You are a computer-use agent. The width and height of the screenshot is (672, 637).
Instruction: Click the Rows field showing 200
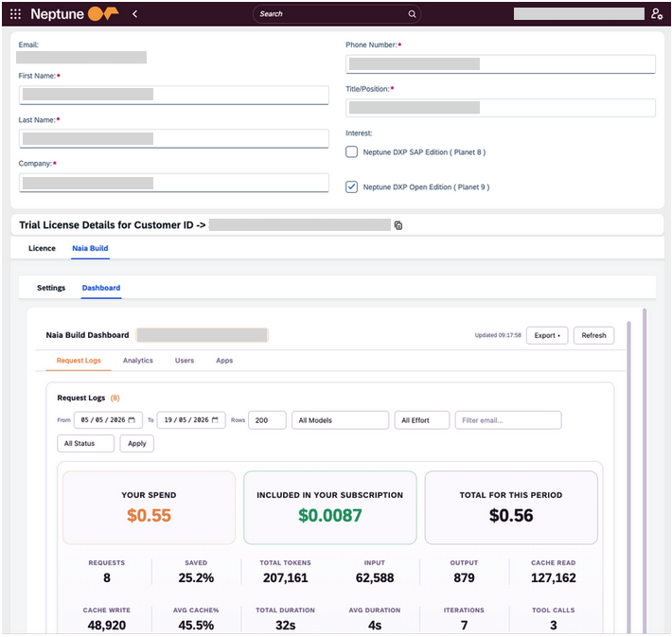[267, 420]
